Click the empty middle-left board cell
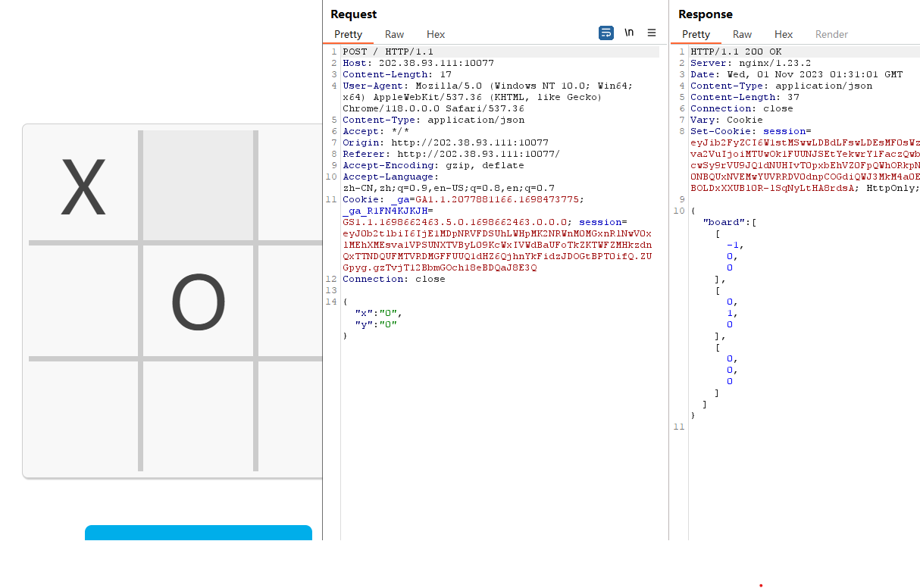The width and height of the screenshot is (920, 588). tap(83, 301)
